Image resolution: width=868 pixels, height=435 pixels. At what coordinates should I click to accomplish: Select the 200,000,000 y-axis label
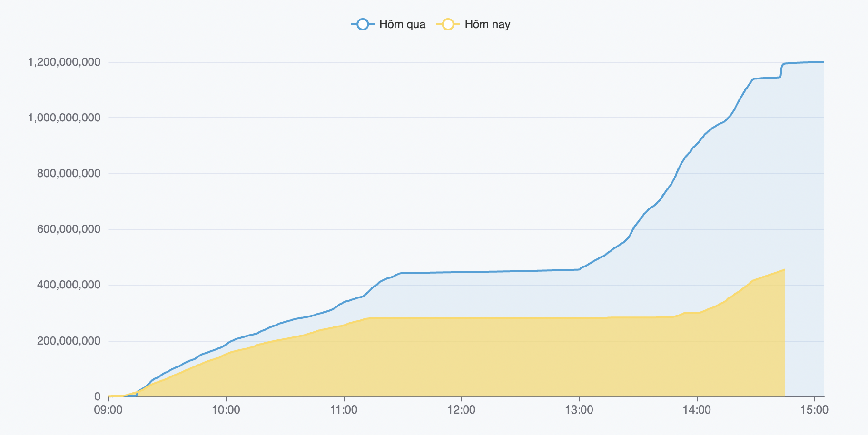pos(69,341)
